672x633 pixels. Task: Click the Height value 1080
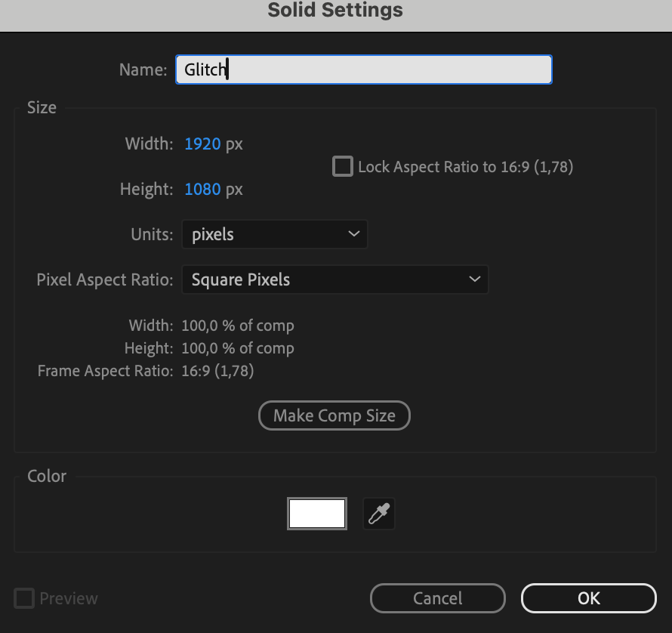(202, 189)
